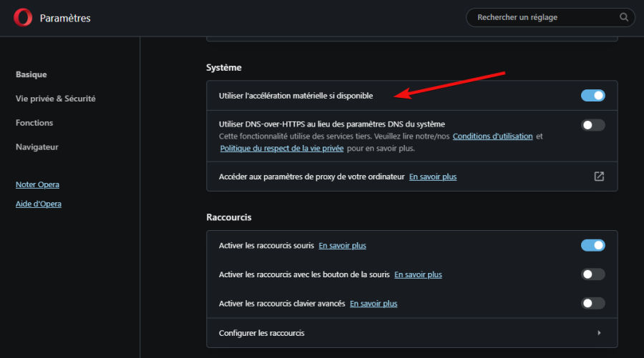The image size is (644, 358).
Task: Open proxy settings external link icon
Action: point(599,176)
